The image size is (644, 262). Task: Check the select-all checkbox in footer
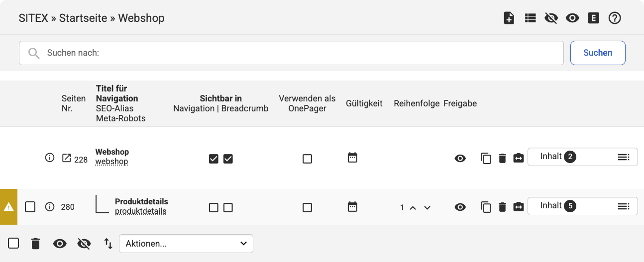point(13,243)
